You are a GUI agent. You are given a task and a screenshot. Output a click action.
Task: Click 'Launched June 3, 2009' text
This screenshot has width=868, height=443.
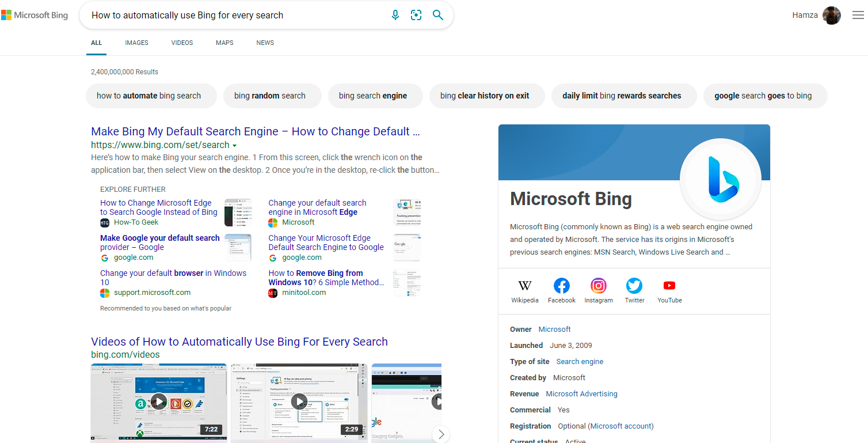(x=551, y=346)
